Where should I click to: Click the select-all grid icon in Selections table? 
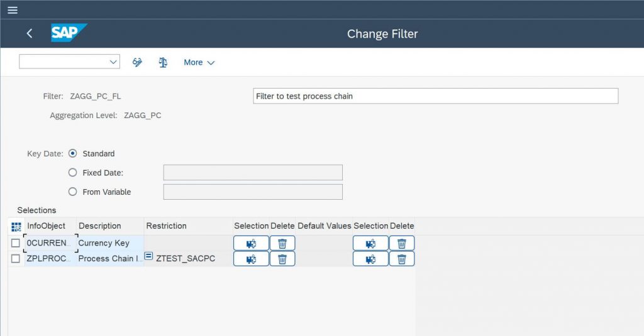(x=16, y=227)
